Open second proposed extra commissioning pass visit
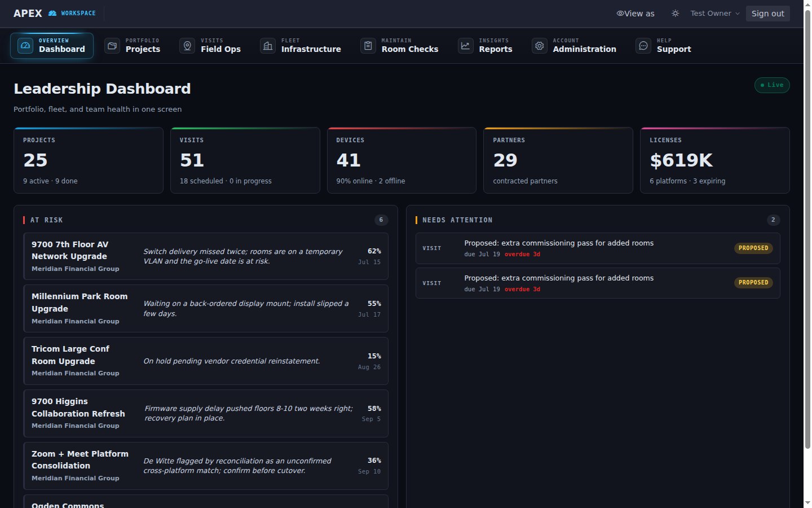The height and width of the screenshot is (508, 812). pos(598,283)
